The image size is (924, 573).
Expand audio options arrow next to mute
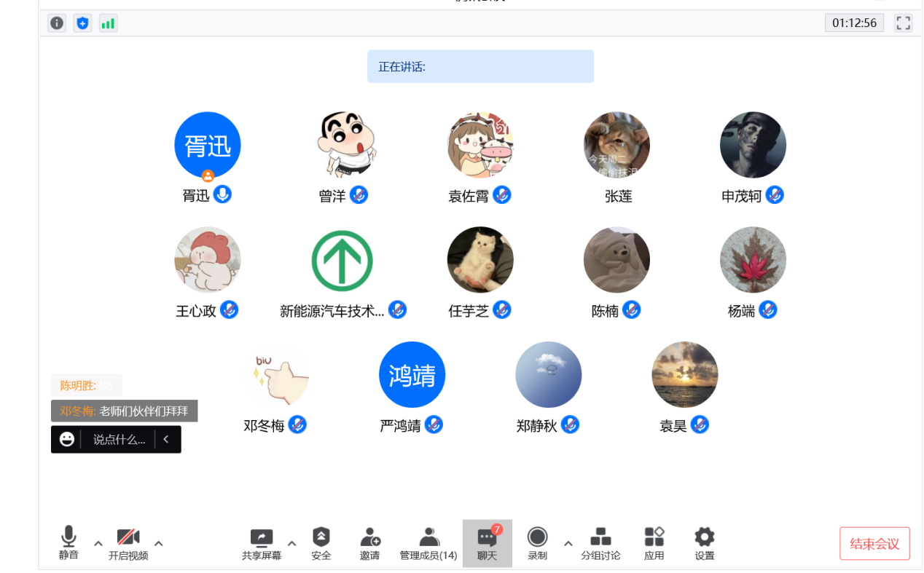(x=98, y=543)
